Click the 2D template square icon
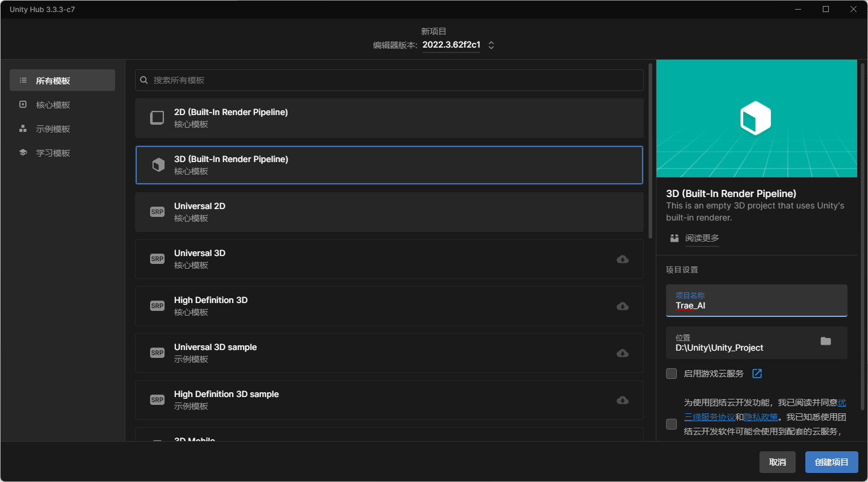Viewport: 868px width, 482px height. [x=157, y=118]
